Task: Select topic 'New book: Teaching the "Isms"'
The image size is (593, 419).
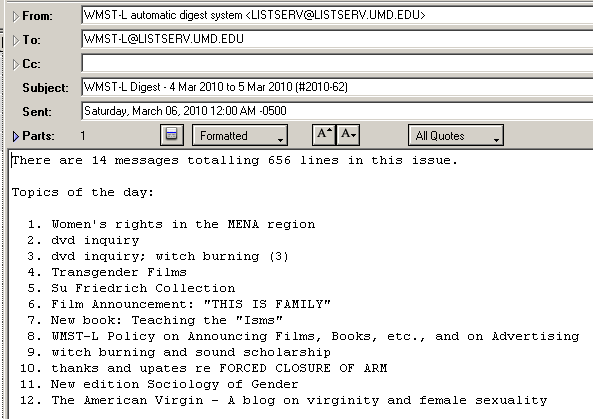Action: [x=167, y=320]
